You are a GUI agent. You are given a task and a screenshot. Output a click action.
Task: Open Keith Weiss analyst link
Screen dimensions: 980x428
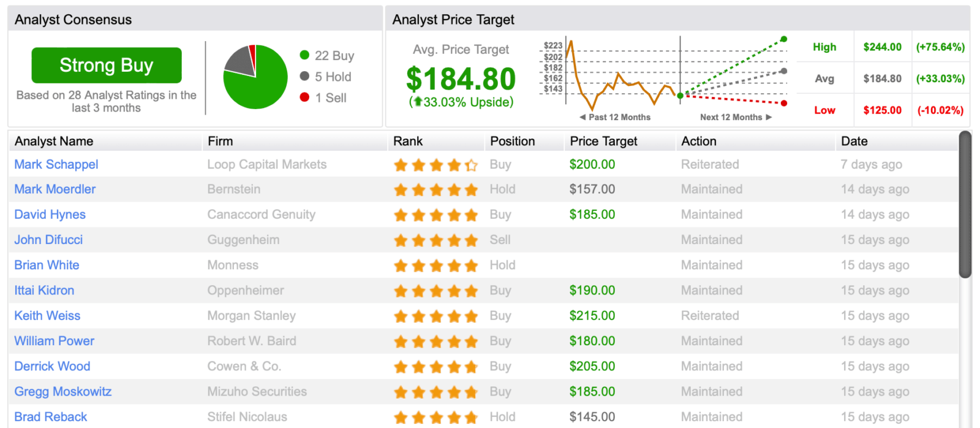tap(47, 316)
